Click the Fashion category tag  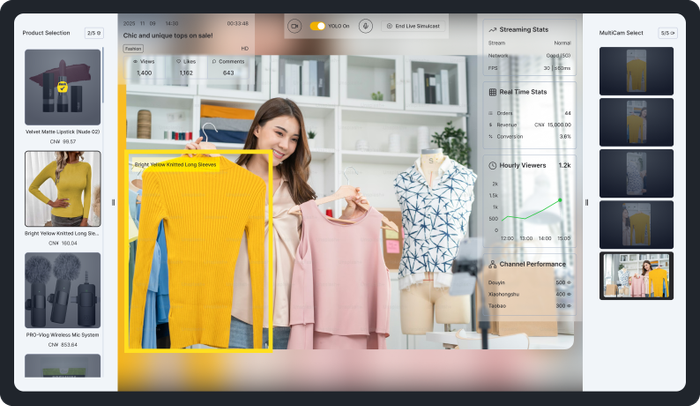[x=133, y=48]
